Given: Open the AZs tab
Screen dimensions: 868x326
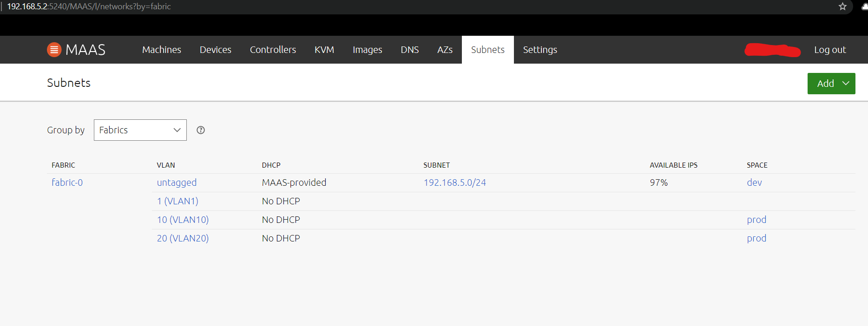Looking at the screenshot, I should coord(445,50).
